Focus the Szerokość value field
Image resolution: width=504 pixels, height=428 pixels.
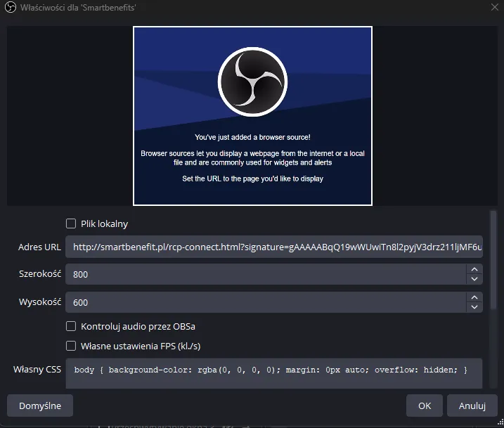[x=266, y=274]
